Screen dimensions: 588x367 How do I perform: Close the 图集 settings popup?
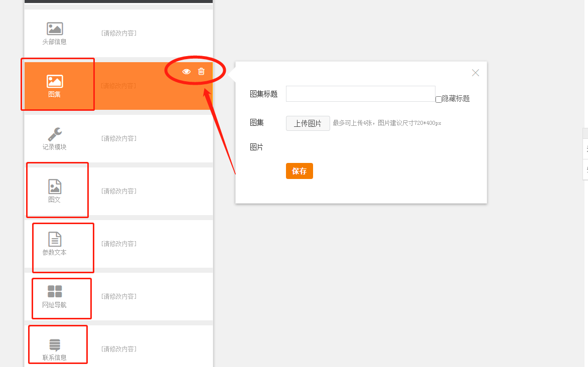point(476,73)
